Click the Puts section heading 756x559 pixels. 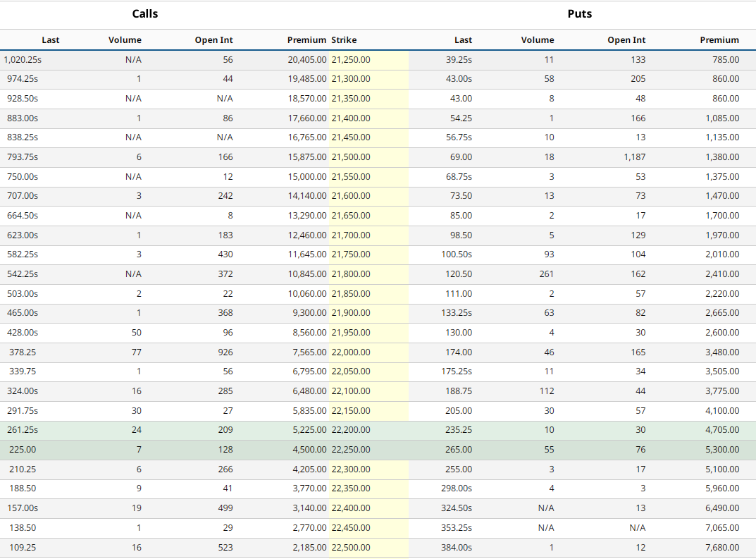[580, 14]
